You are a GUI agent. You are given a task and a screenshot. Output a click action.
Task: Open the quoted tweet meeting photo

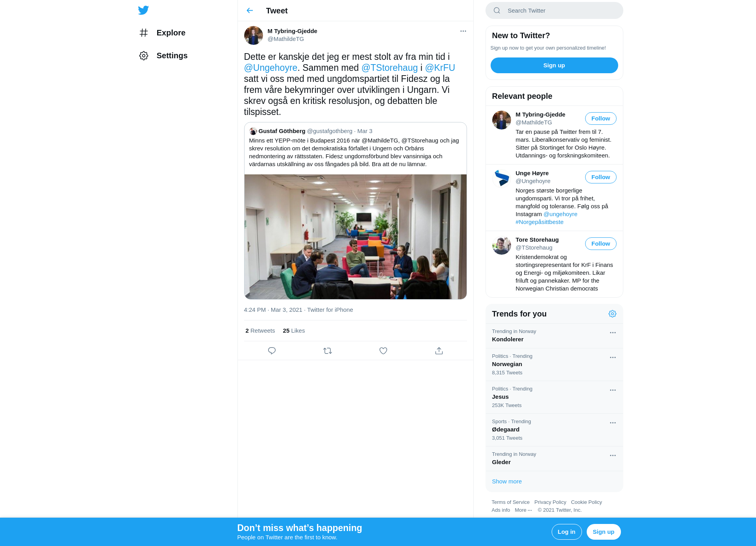(355, 237)
